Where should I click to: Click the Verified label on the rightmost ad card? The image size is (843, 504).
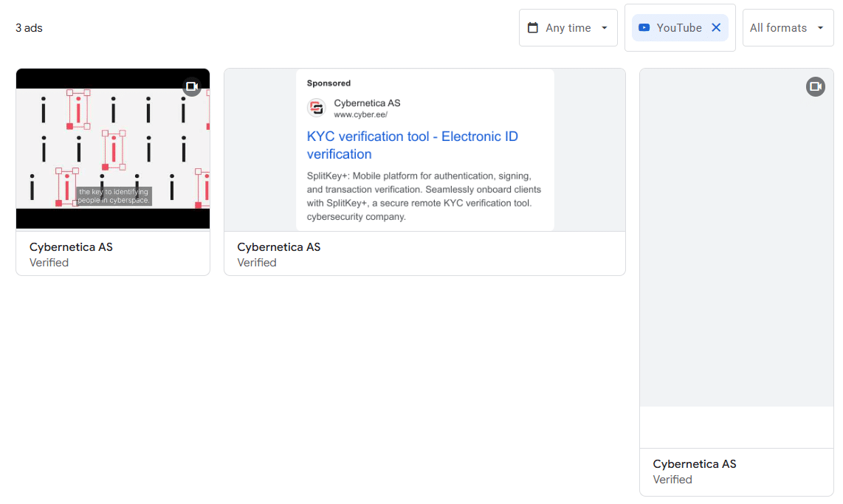[x=672, y=479]
